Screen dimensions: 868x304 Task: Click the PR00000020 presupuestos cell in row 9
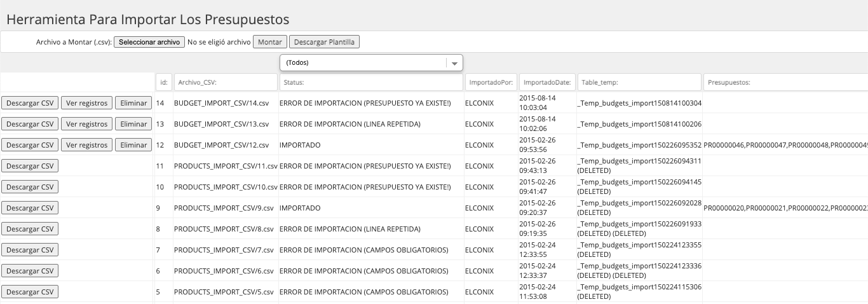point(785,208)
